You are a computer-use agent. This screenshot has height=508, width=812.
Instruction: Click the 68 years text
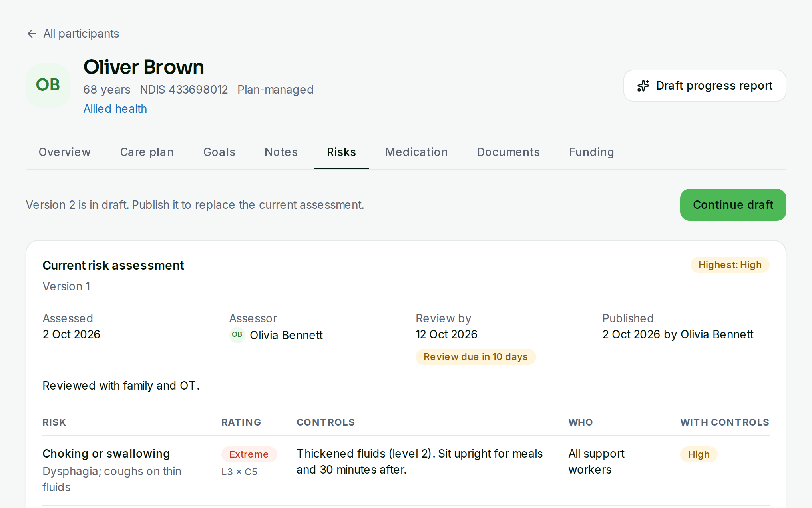[x=107, y=90]
